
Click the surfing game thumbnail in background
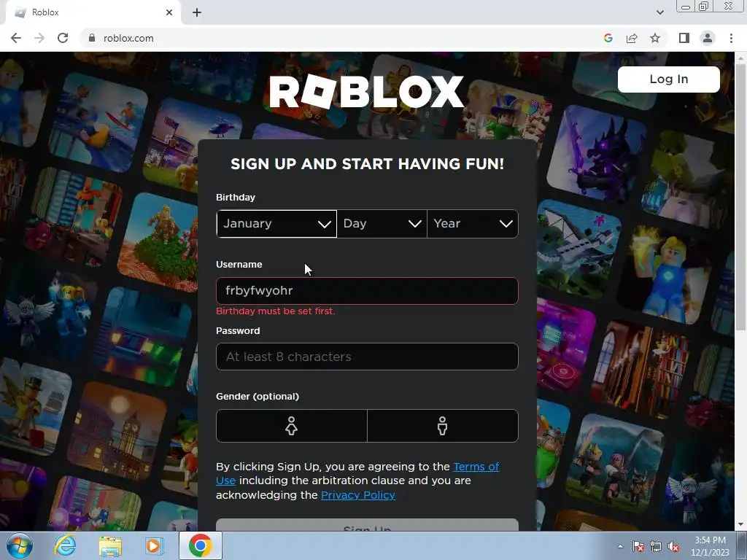point(98,122)
